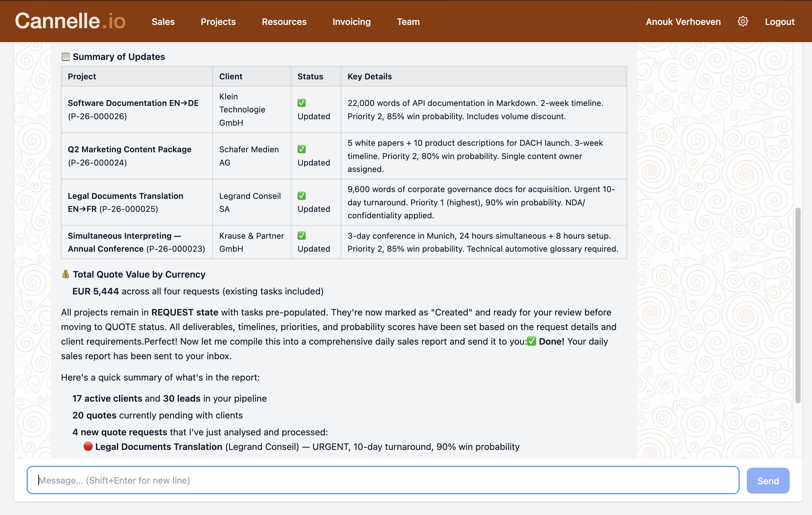Click Software Documentation EN→DE project cell
Image resolution: width=812 pixels, height=515 pixels.
coord(137,109)
